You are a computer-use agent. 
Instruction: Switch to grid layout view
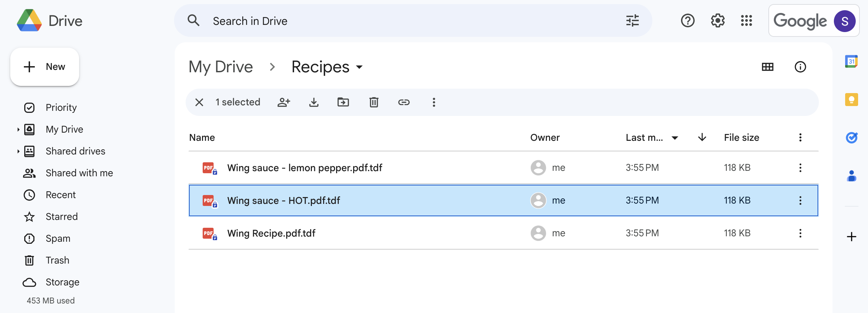(x=768, y=67)
